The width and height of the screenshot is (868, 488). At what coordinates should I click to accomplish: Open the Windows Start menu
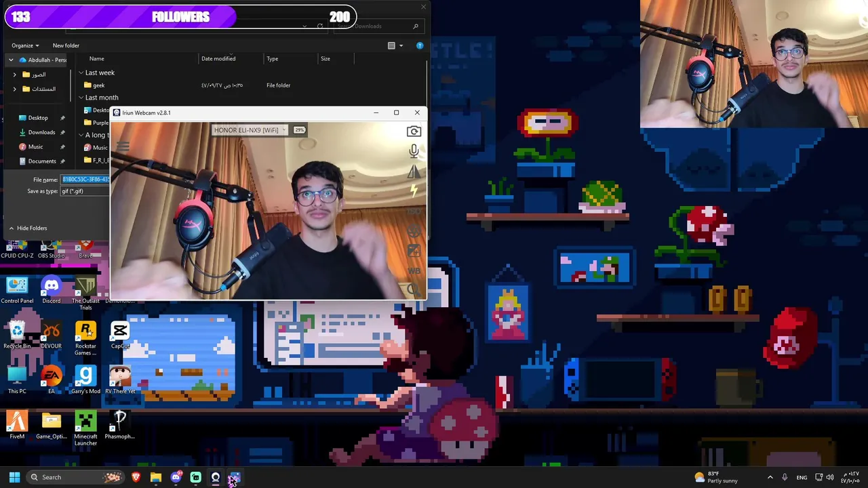tap(14, 477)
